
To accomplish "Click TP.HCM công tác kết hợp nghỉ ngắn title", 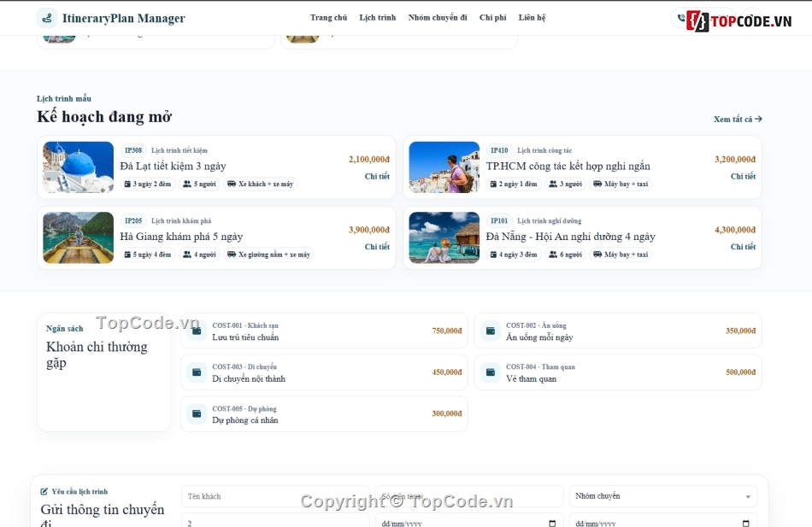I will pos(568,167).
